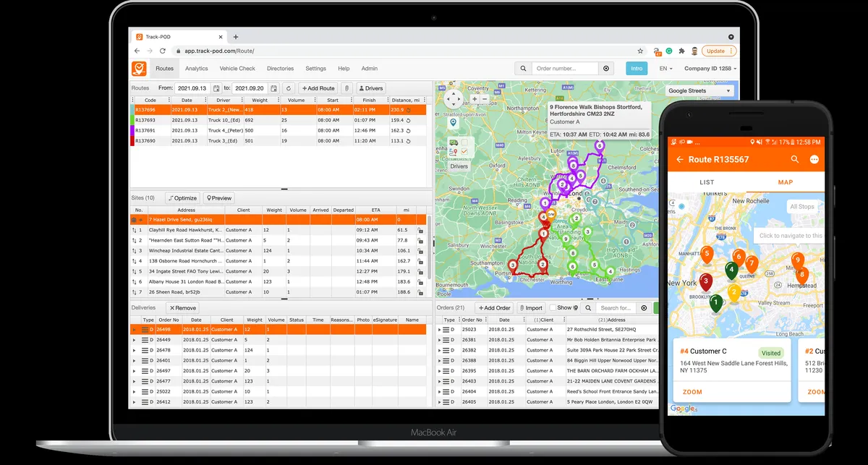Open the Company ID 1258 dropdown

[710, 69]
